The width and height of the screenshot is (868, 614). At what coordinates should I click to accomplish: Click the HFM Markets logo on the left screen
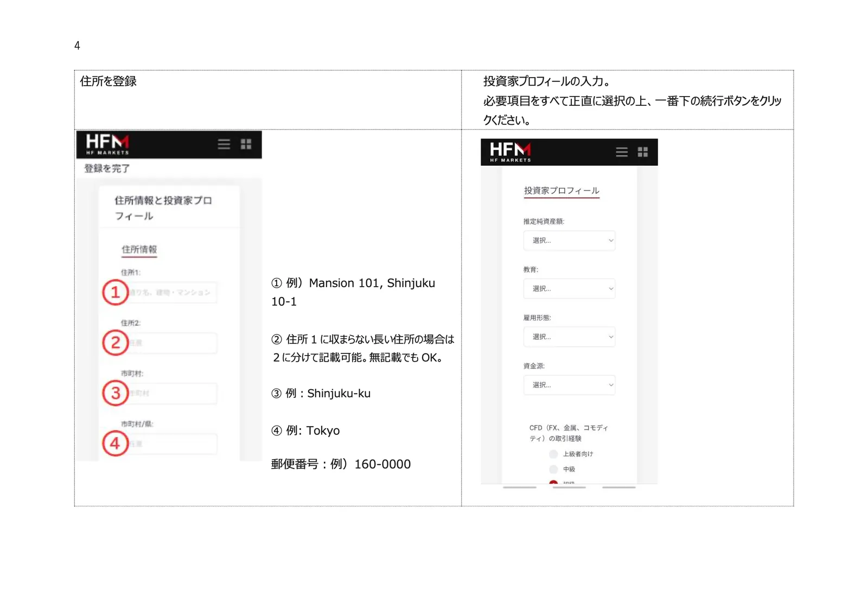click(x=107, y=144)
